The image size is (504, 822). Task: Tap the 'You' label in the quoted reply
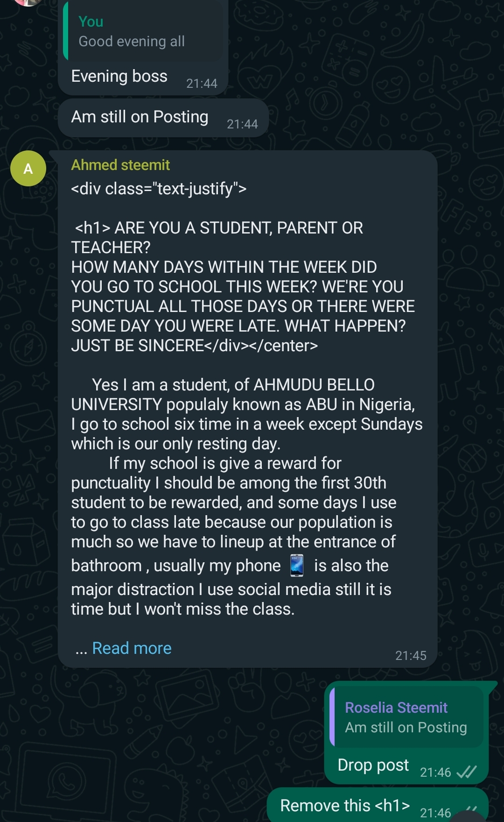pyautogui.click(x=91, y=21)
